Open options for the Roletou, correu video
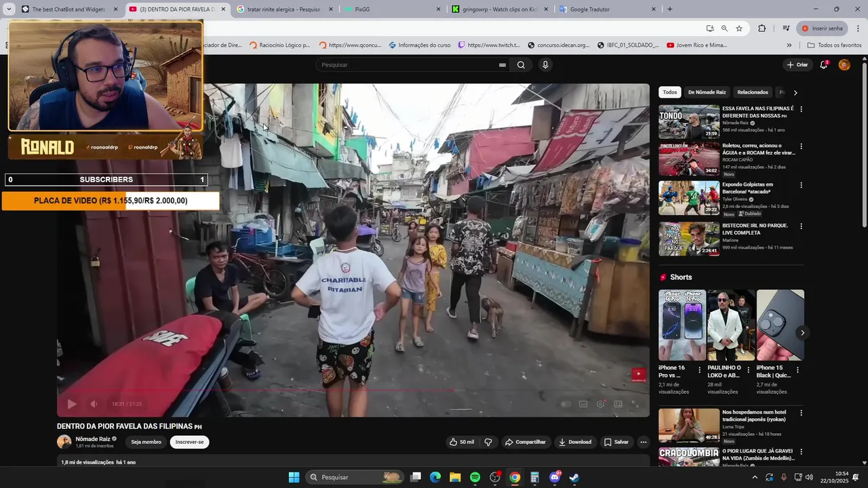Image resolution: width=868 pixels, height=488 pixels. pos(801,146)
